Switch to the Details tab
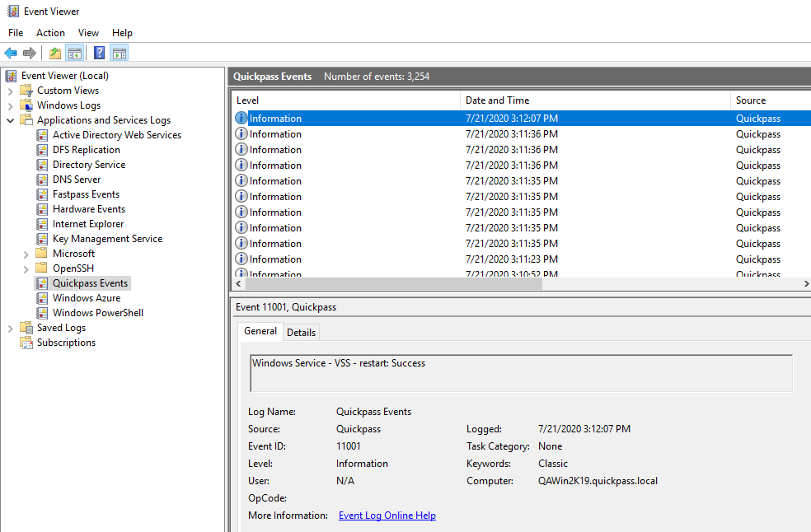 (301, 333)
